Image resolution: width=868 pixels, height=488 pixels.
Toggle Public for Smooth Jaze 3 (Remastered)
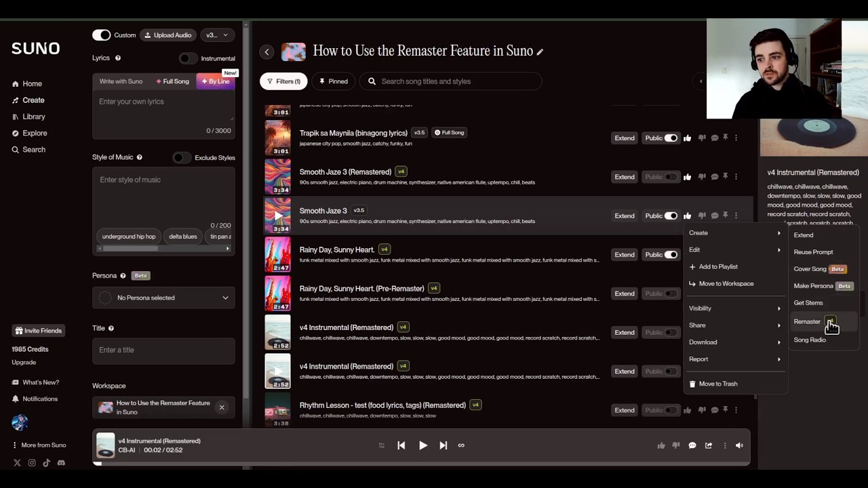671,177
